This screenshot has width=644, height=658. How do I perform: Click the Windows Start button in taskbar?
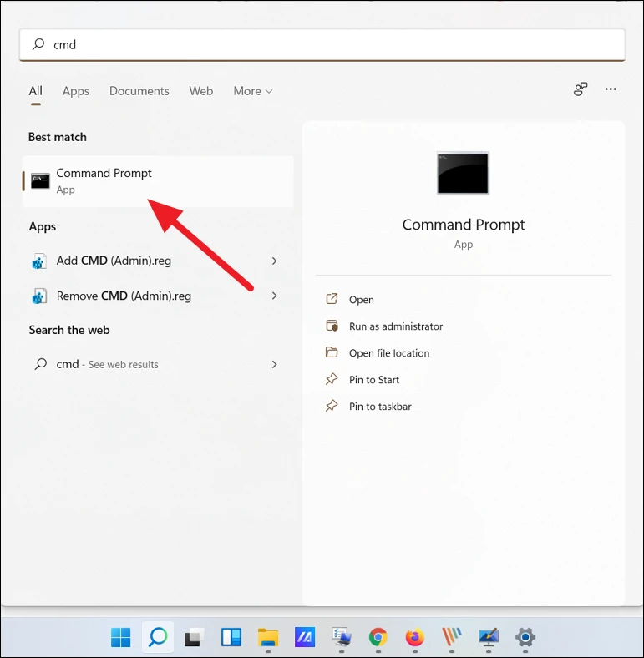[x=121, y=638]
